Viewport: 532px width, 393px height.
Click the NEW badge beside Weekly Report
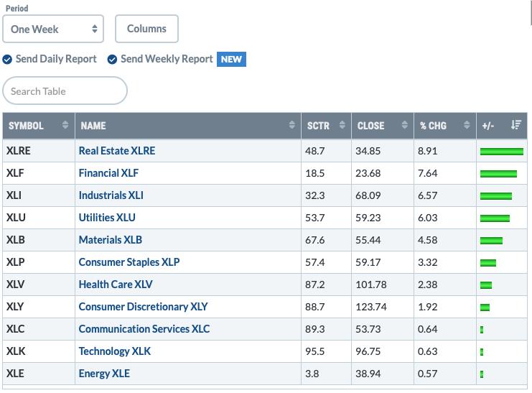tap(231, 59)
